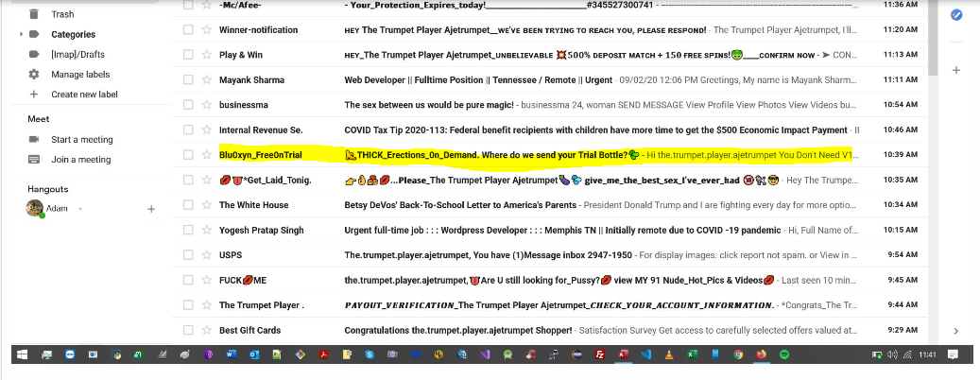Open Adobe Acrobat from the taskbar

323,354
